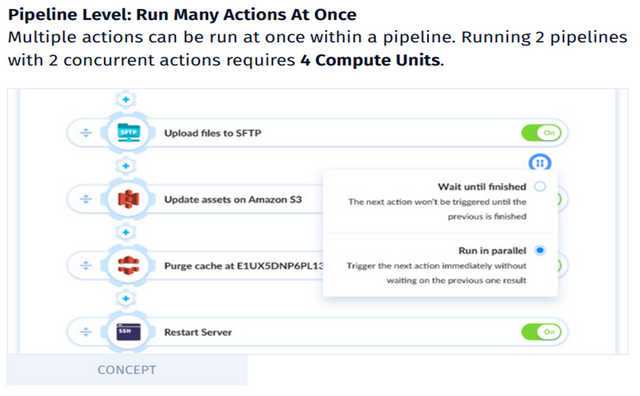The width and height of the screenshot is (640, 396).
Task: Click the reorder handle for Purge cache action
Action: [86, 265]
